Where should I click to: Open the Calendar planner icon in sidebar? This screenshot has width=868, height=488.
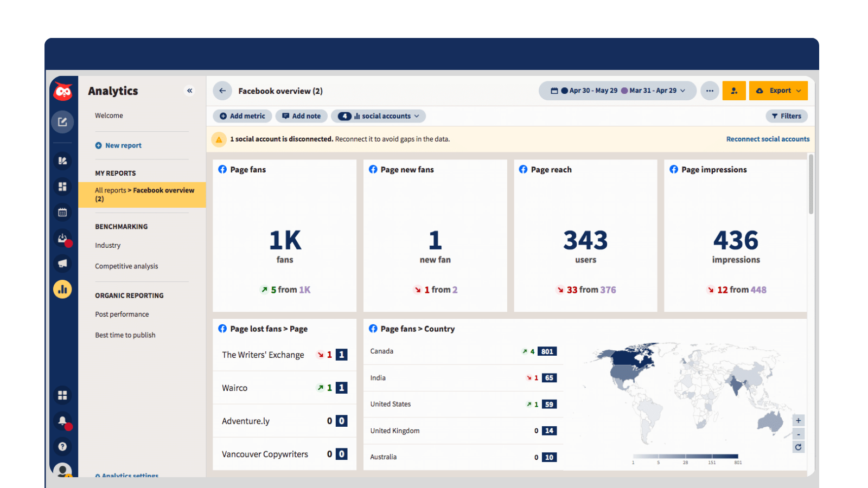coord(63,212)
